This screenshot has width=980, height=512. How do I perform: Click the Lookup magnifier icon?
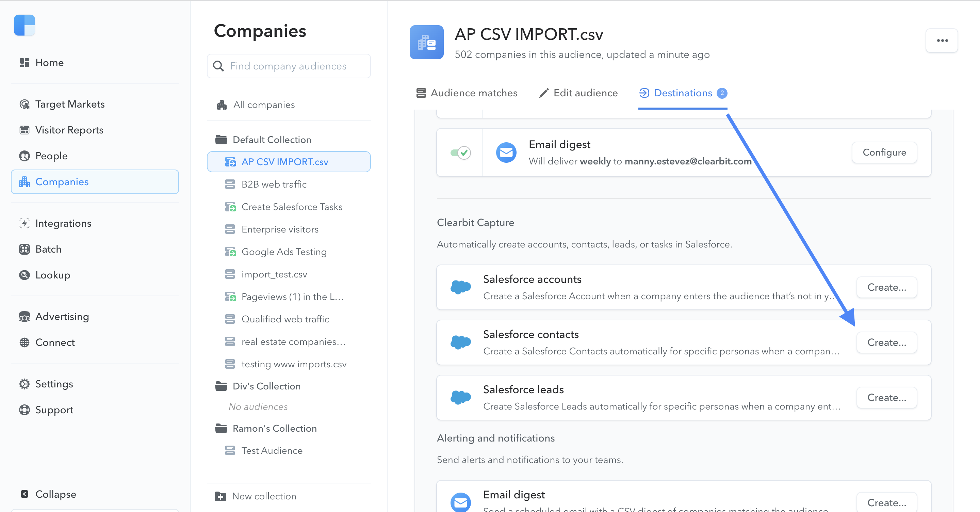24,275
